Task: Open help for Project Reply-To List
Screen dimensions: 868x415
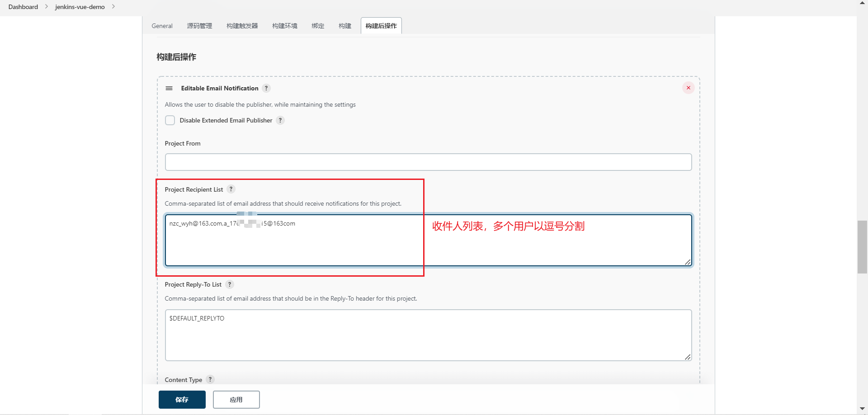Action: coord(230,284)
